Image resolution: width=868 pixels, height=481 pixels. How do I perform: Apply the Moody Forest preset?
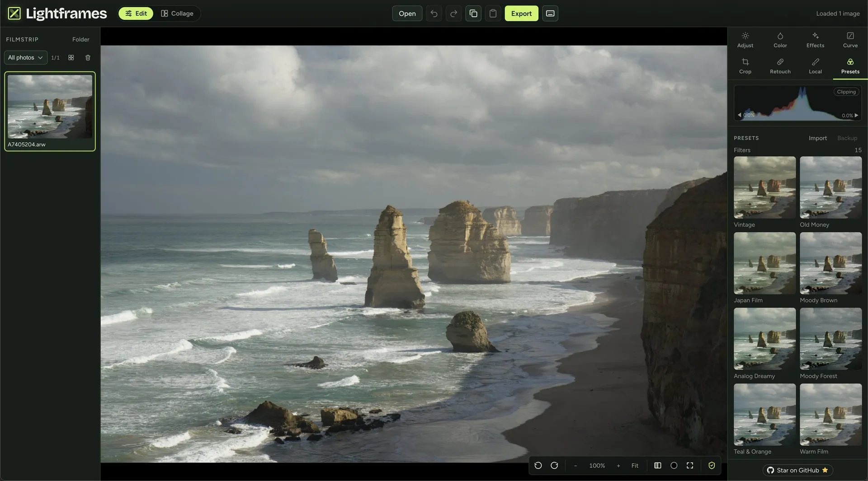tap(830, 339)
